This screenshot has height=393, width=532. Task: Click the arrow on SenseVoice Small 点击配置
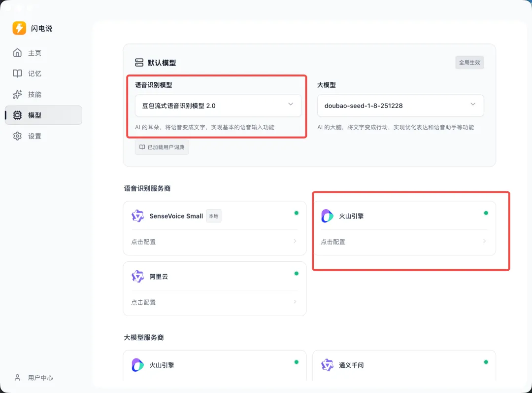coord(295,241)
